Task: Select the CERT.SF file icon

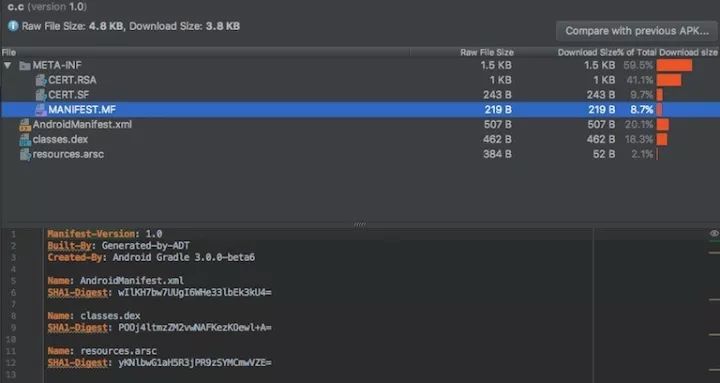Action: coord(41,95)
